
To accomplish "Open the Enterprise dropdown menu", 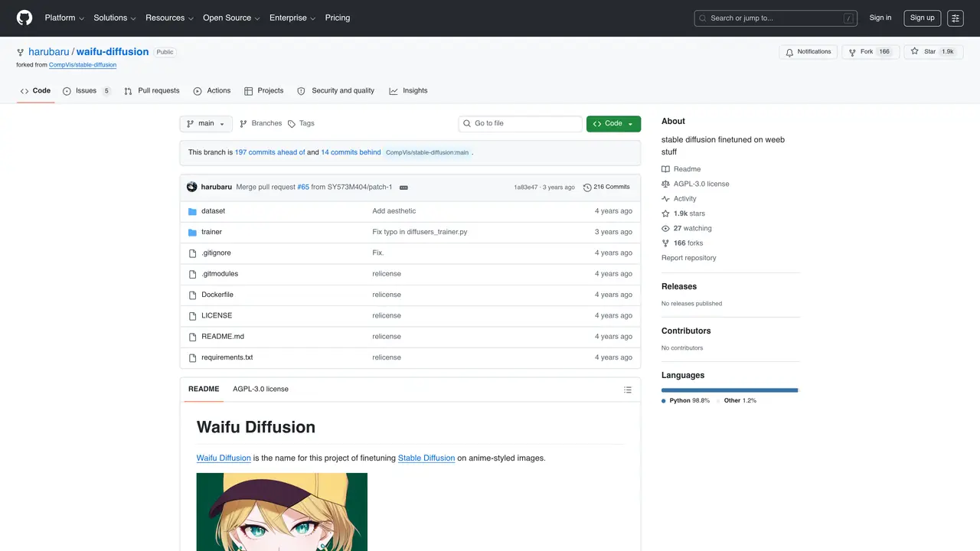I will [x=292, y=18].
